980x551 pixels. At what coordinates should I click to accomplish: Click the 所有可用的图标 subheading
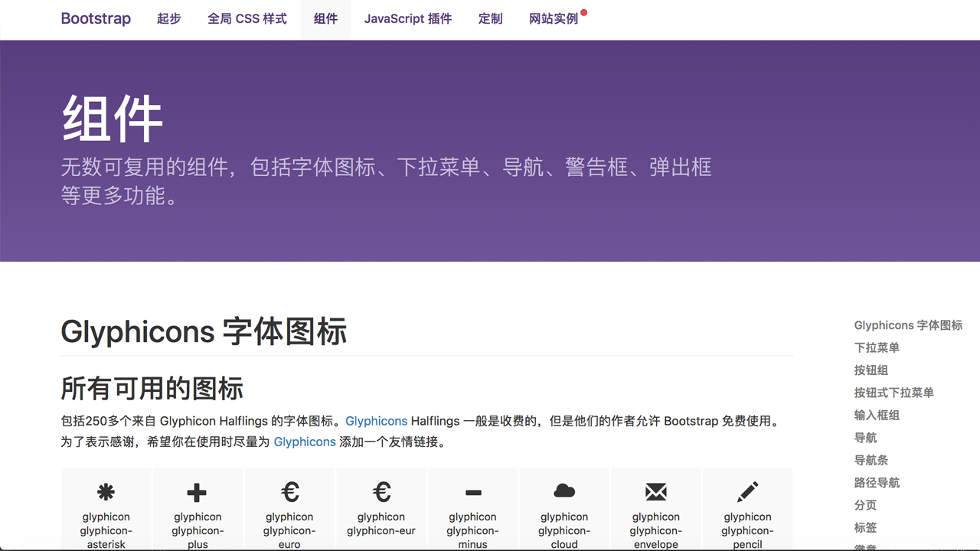[x=152, y=388]
